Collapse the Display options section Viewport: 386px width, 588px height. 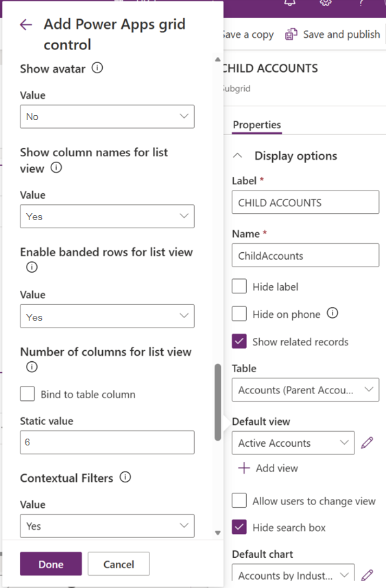(x=238, y=156)
